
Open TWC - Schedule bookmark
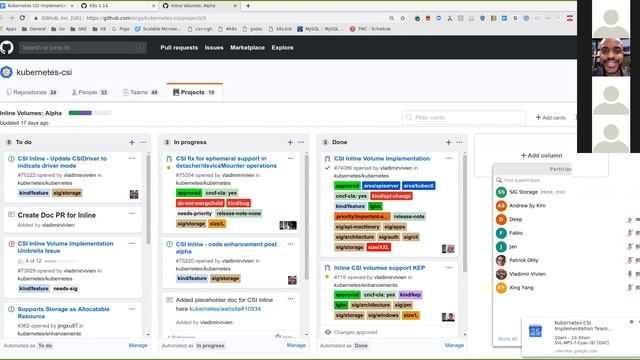[x=370, y=29]
